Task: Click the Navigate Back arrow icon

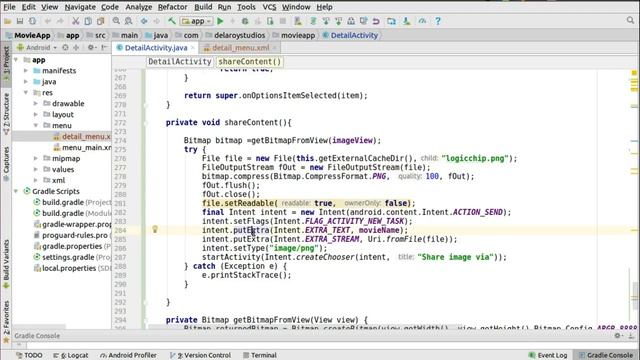Action: [x=144, y=21]
